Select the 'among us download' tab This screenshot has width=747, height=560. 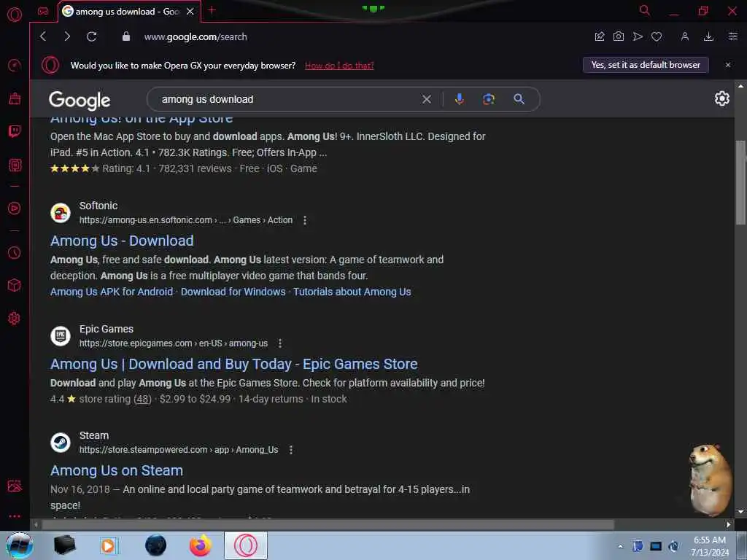click(128, 12)
